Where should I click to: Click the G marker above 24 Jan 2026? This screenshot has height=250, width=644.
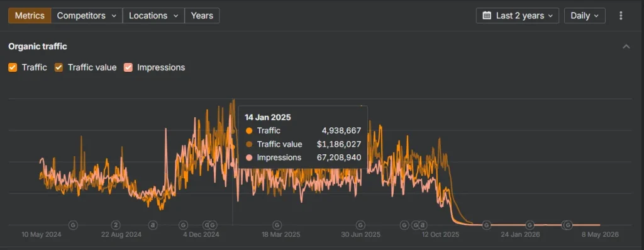(530, 225)
